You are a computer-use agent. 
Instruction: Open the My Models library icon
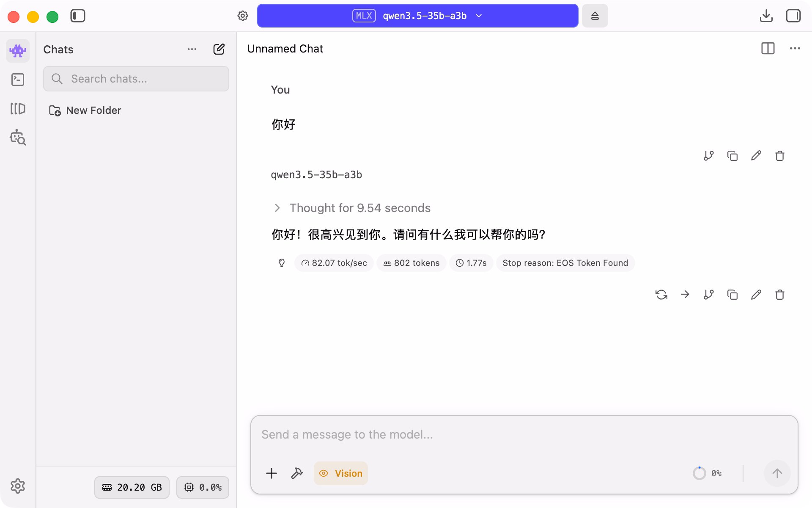[18, 109]
